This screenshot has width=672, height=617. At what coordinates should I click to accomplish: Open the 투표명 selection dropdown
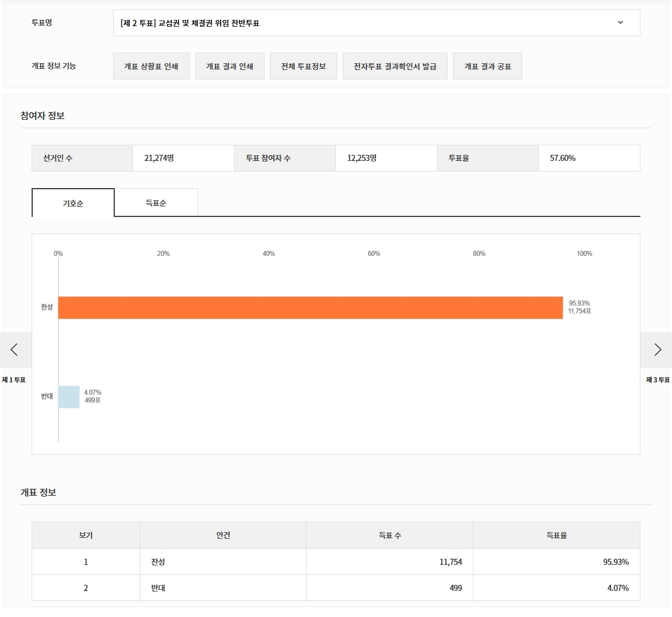(376, 23)
